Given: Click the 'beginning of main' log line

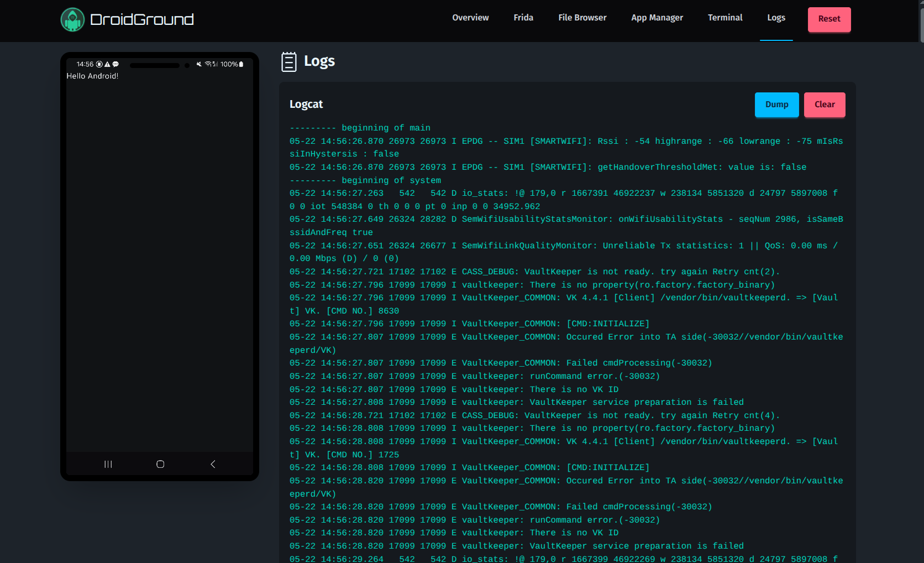Looking at the screenshot, I should point(360,128).
